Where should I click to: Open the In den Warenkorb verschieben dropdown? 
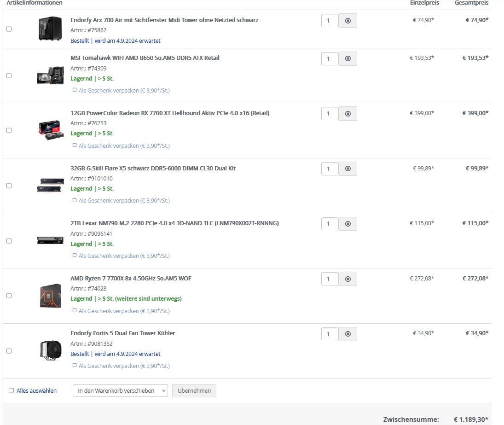[120, 390]
